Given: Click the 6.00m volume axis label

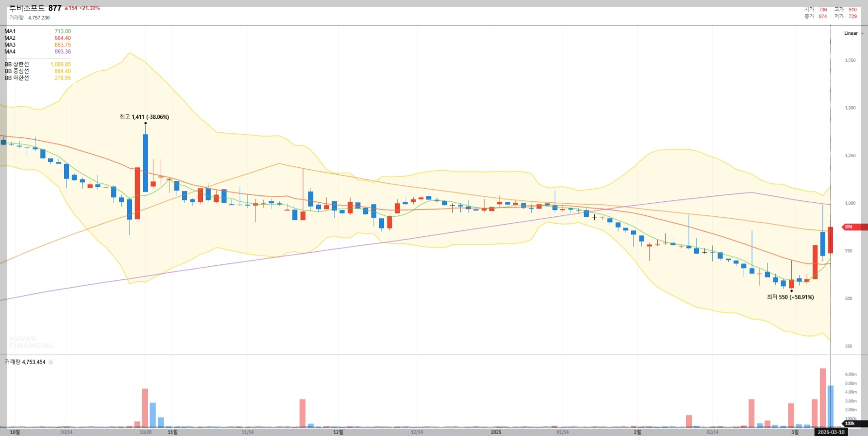Looking at the screenshot, I should (x=851, y=374).
